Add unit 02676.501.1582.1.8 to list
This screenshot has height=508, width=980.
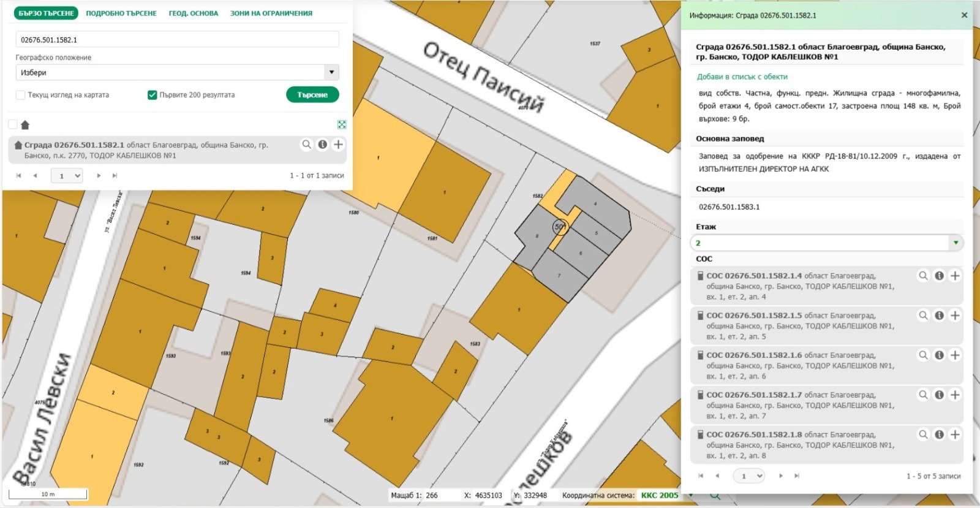[x=955, y=434]
